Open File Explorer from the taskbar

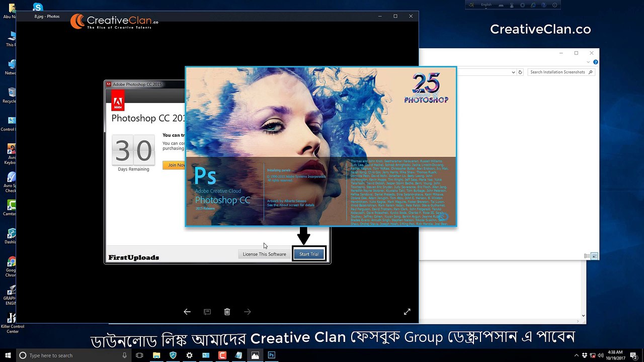point(156,355)
